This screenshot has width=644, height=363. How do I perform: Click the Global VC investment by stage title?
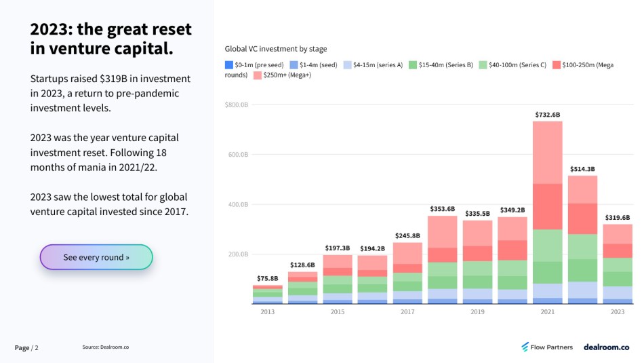tap(276, 49)
